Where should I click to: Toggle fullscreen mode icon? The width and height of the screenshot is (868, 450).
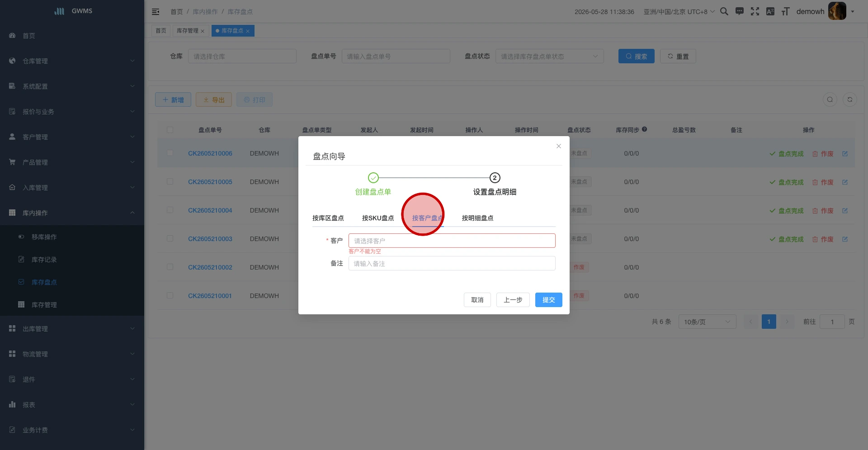[755, 11]
